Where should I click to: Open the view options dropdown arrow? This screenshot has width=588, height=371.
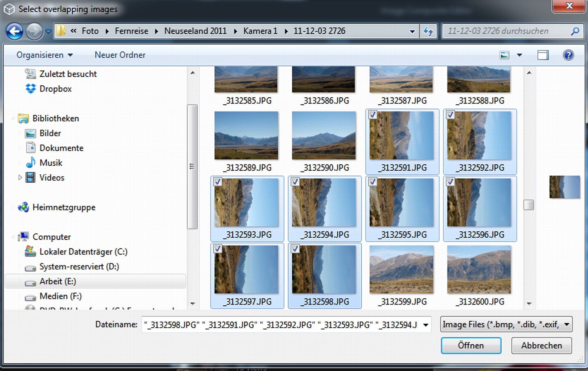pos(519,55)
